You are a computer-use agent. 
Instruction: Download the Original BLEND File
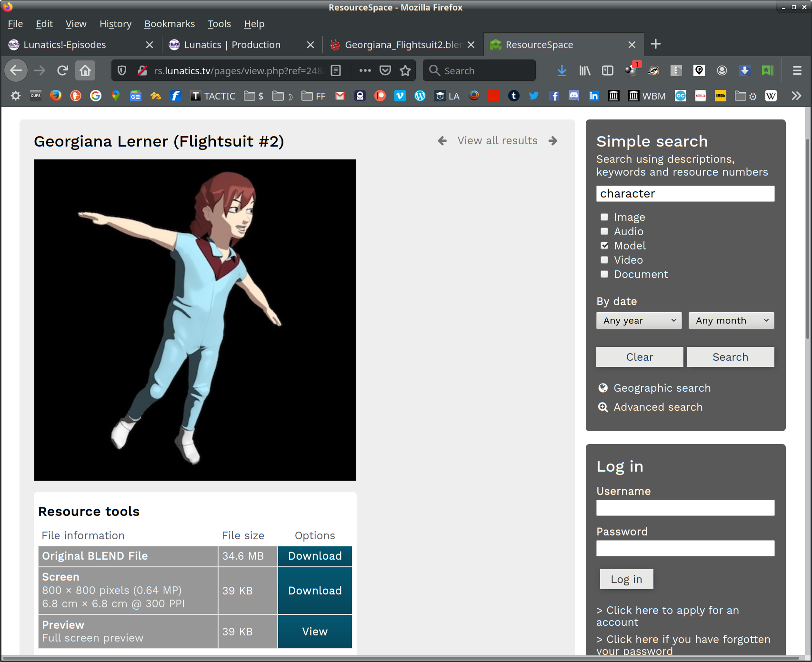(315, 556)
